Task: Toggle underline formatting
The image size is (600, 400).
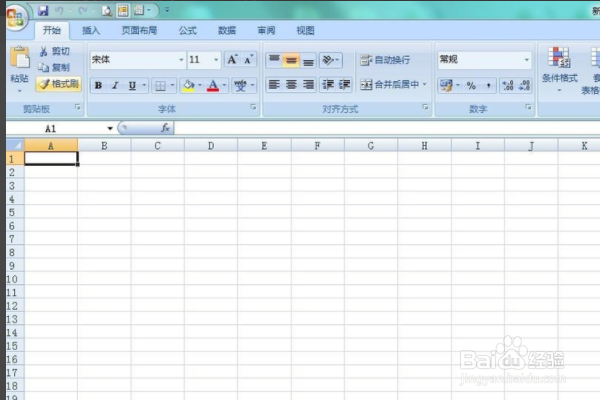Action: 132,85
